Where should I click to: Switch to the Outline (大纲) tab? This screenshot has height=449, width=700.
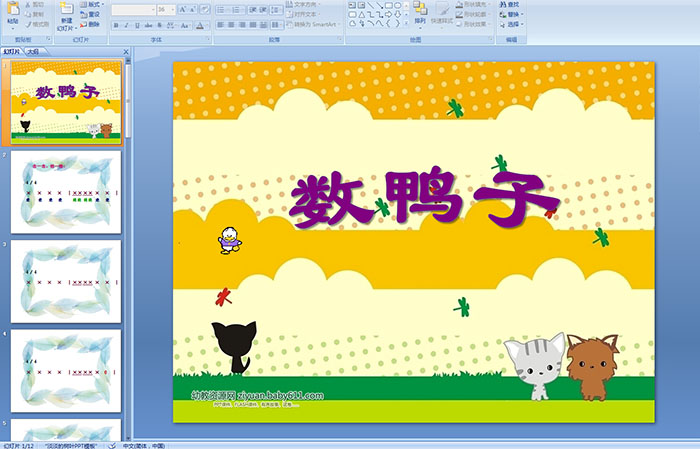click(x=33, y=50)
